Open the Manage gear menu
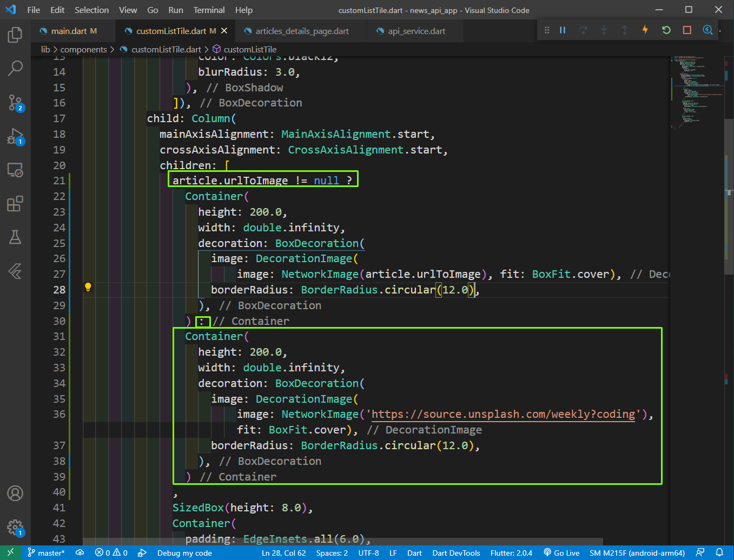The height and width of the screenshot is (560, 734). (x=15, y=528)
